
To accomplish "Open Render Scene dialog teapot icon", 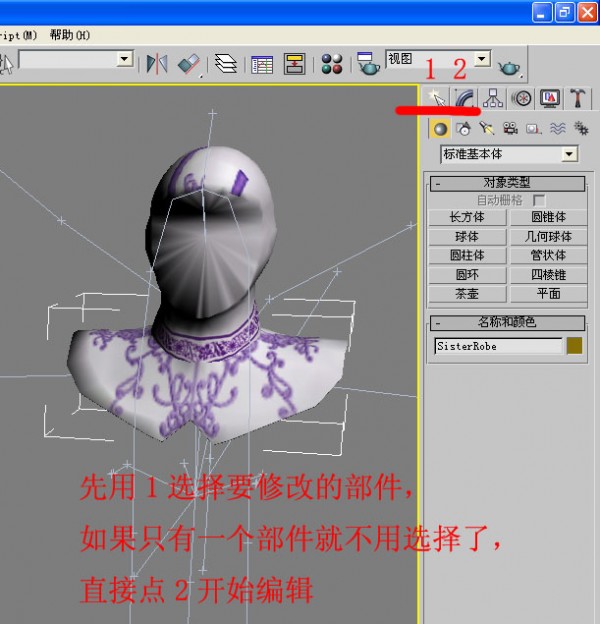I will pos(368,64).
